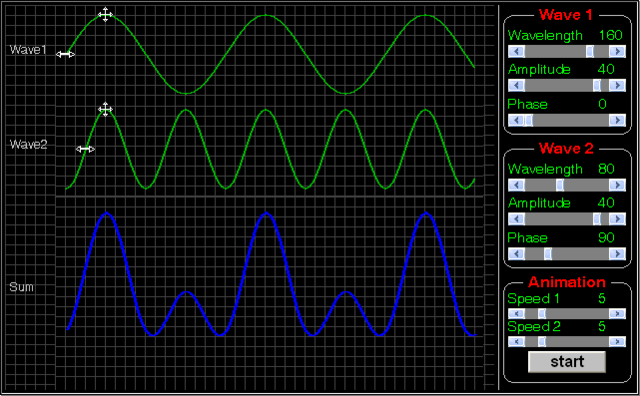Decrease Speed 2 with left arrow
This screenshot has height=396, width=640.
pos(516,342)
